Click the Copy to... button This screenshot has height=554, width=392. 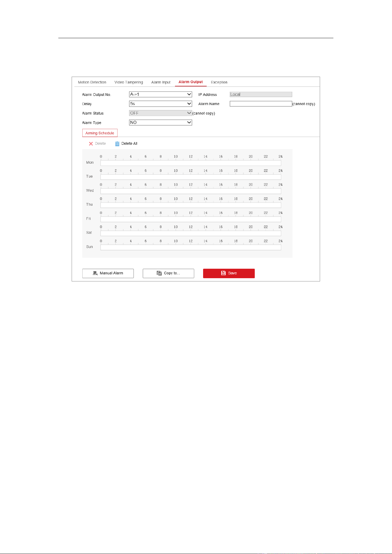click(168, 273)
